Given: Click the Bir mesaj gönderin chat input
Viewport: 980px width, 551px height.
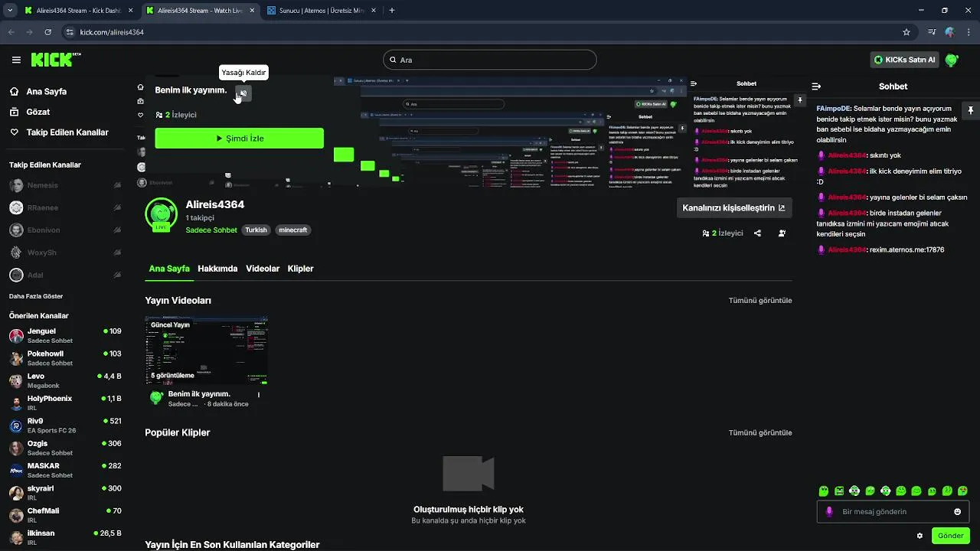Looking at the screenshot, I should pos(893,512).
